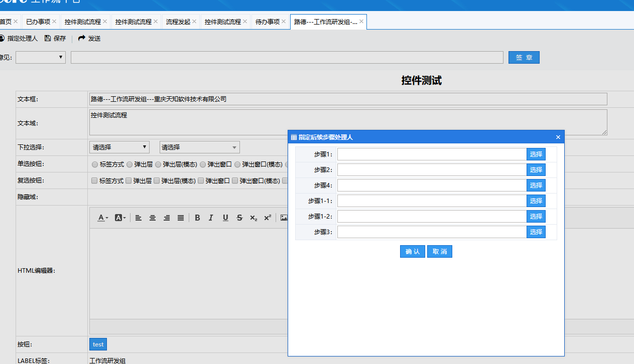The width and height of the screenshot is (634, 364).
Task: Click the 保存 (save) toolbar icon
Action: [x=48, y=39]
